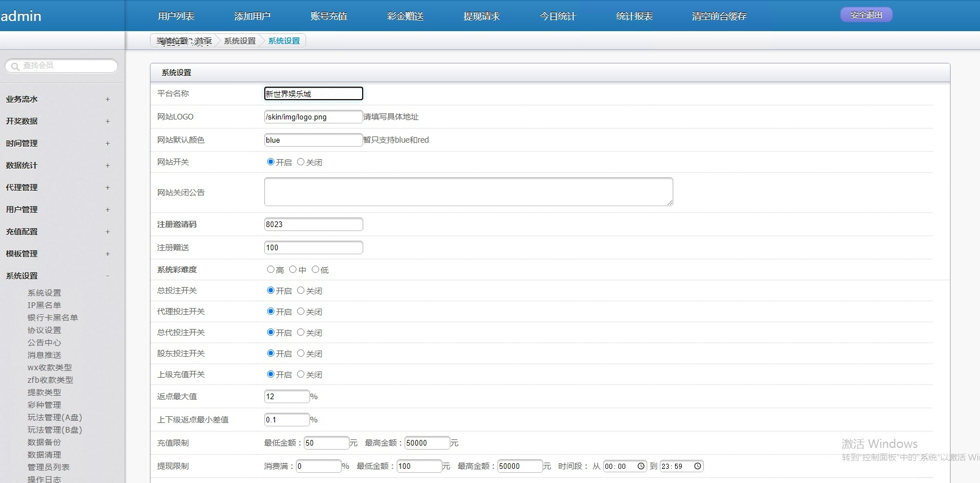Click the search magnifier icon in member search
The width and height of the screenshot is (980, 483).
click(15, 66)
